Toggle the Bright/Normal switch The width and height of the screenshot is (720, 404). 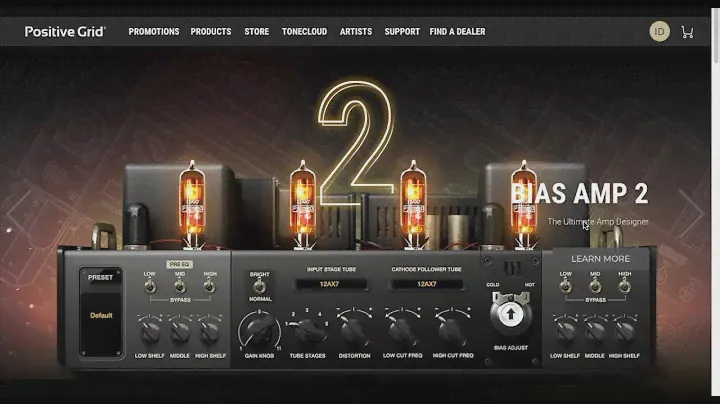[x=259, y=286]
